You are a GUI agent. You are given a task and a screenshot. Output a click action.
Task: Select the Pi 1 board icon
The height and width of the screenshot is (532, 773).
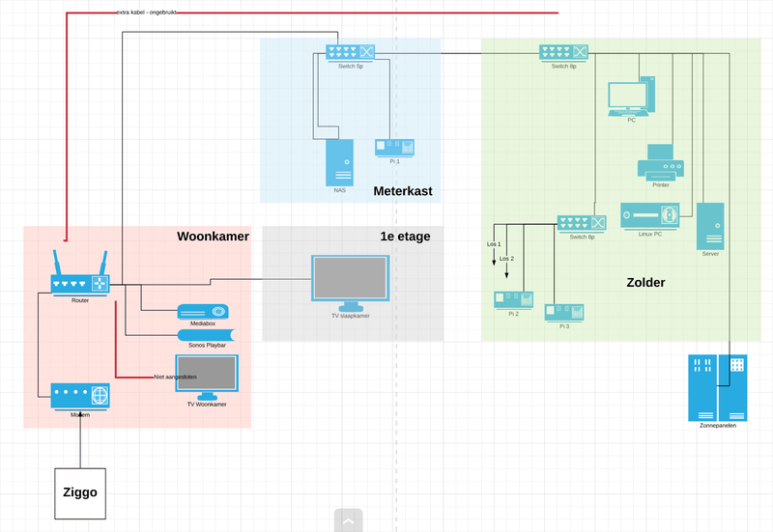(394, 148)
